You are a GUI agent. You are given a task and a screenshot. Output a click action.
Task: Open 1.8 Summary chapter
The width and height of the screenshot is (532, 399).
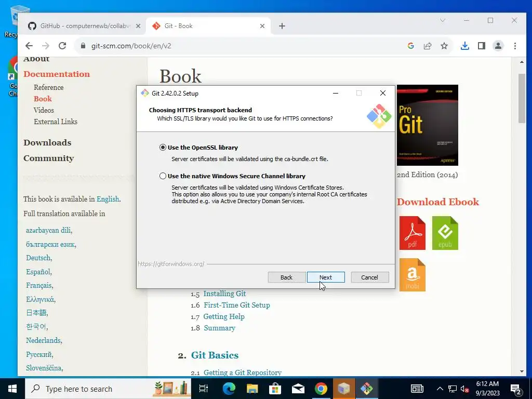pyautogui.click(x=220, y=328)
